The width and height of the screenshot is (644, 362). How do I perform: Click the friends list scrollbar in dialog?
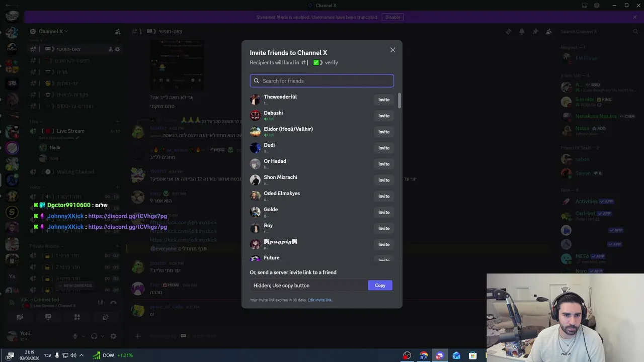point(399,101)
